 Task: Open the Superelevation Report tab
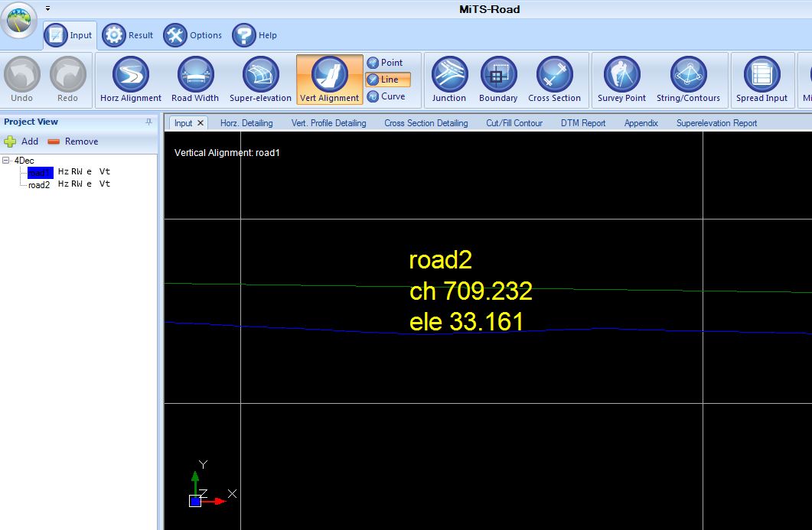point(716,123)
